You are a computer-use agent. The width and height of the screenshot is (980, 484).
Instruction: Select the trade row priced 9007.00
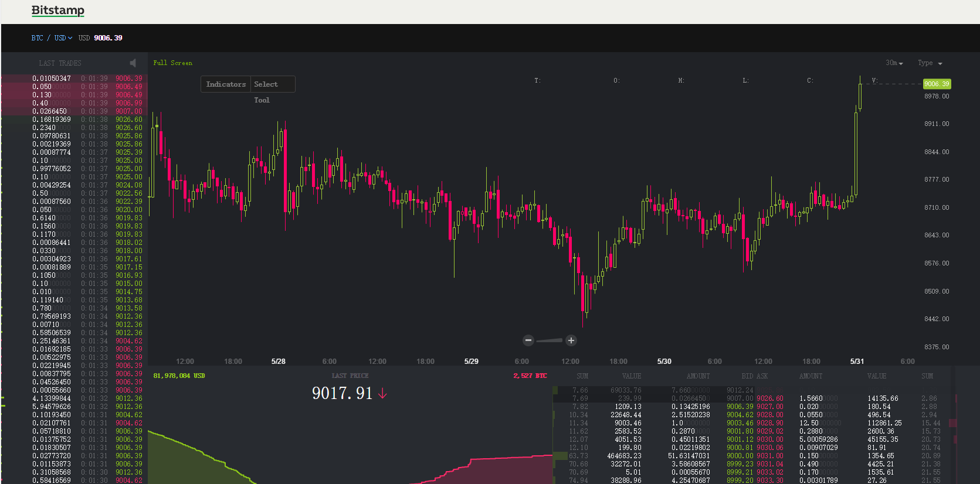(x=74, y=111)
